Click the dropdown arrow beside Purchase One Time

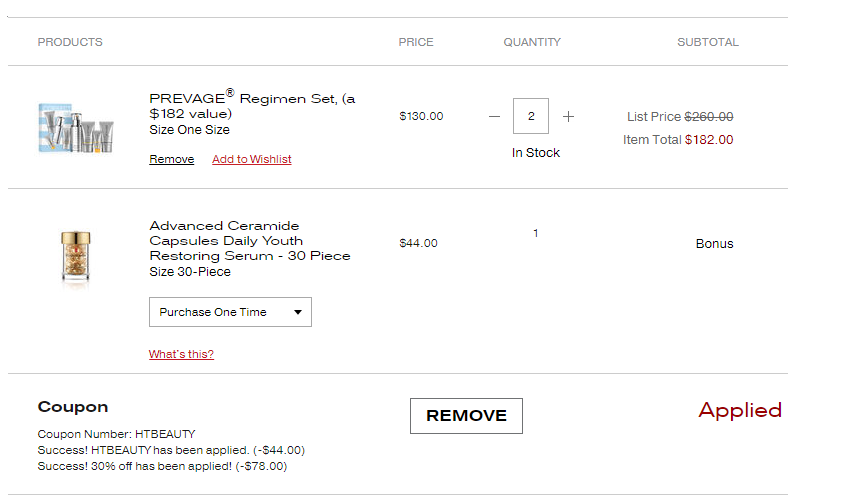297,312
